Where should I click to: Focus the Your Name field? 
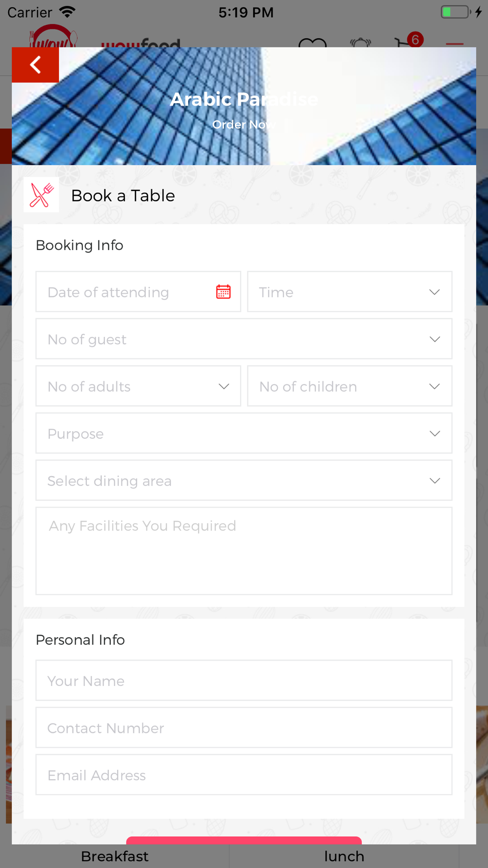[244, 681]
